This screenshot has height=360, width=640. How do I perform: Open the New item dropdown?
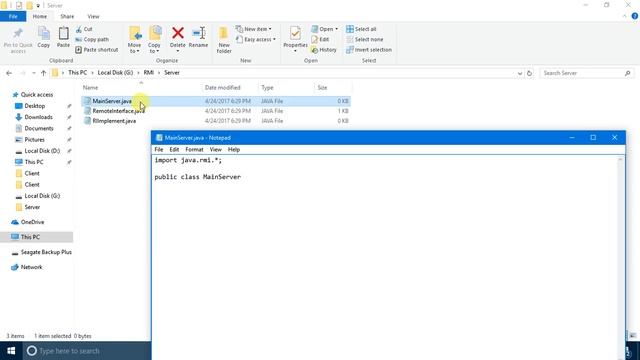[x=254, y=29]
